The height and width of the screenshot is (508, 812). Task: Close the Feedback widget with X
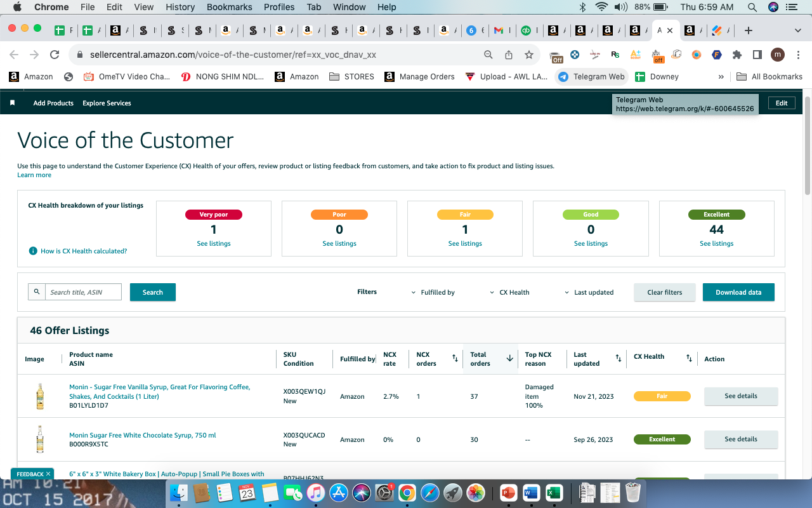tap(49, 474)
